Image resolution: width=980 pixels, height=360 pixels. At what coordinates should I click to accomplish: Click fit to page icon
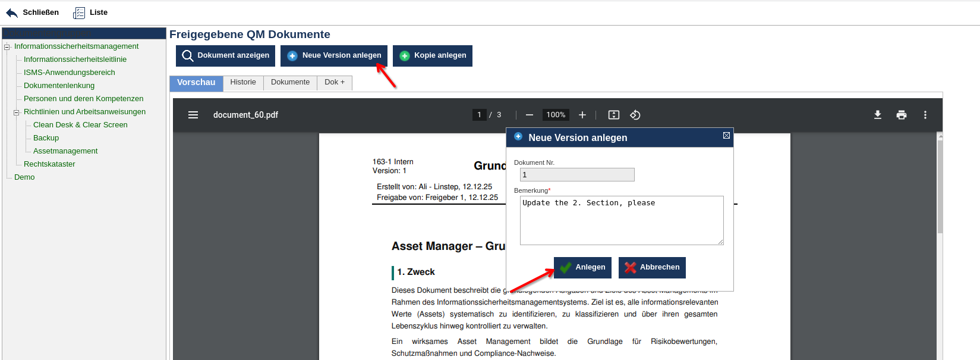pos(613,115)
